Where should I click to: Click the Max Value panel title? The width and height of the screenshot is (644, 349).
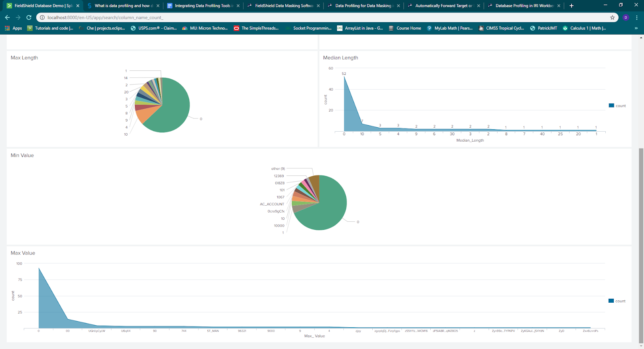23,253
